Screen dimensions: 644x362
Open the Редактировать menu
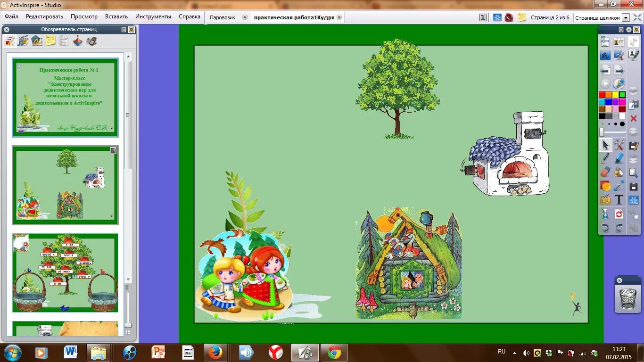[44, 16]
